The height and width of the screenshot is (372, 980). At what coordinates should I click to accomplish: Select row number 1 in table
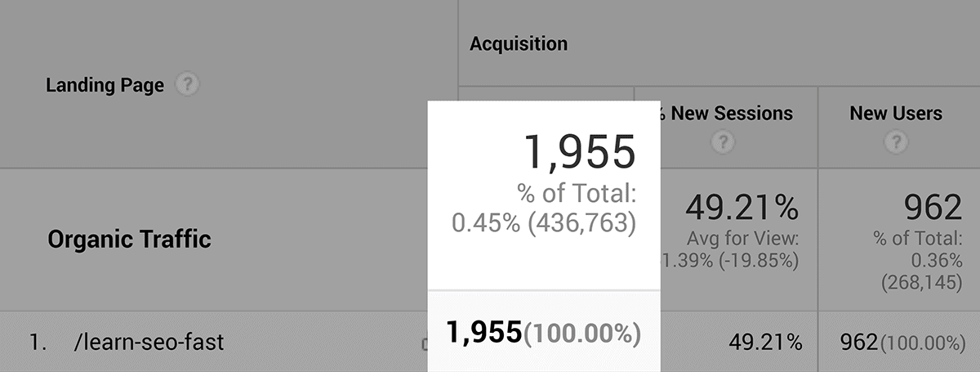click(37, 342)
